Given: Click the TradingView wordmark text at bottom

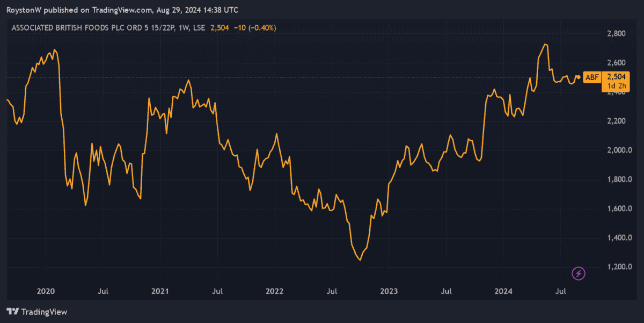Looking at the screenshot, I should [45, 312].
